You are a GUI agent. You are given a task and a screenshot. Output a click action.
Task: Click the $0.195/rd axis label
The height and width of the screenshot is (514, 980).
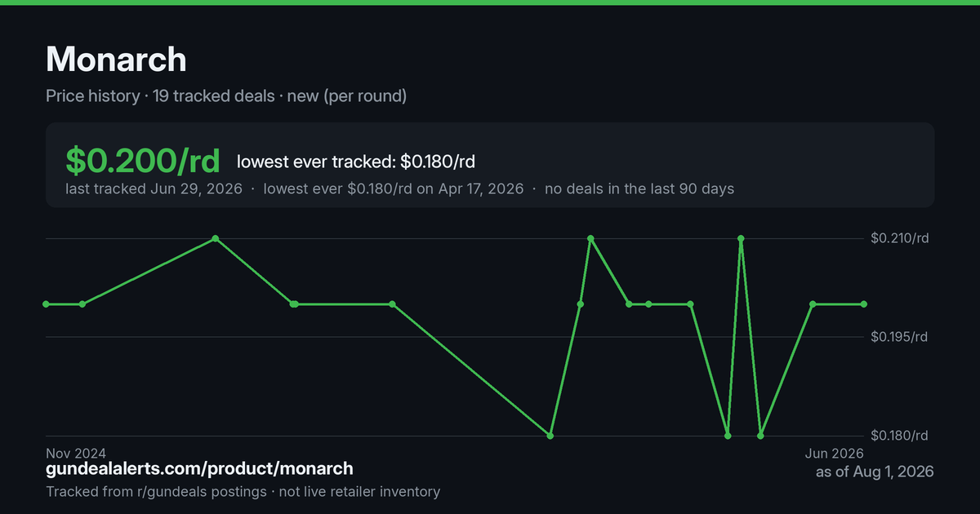pyautogui.click(x=900, y=337)
